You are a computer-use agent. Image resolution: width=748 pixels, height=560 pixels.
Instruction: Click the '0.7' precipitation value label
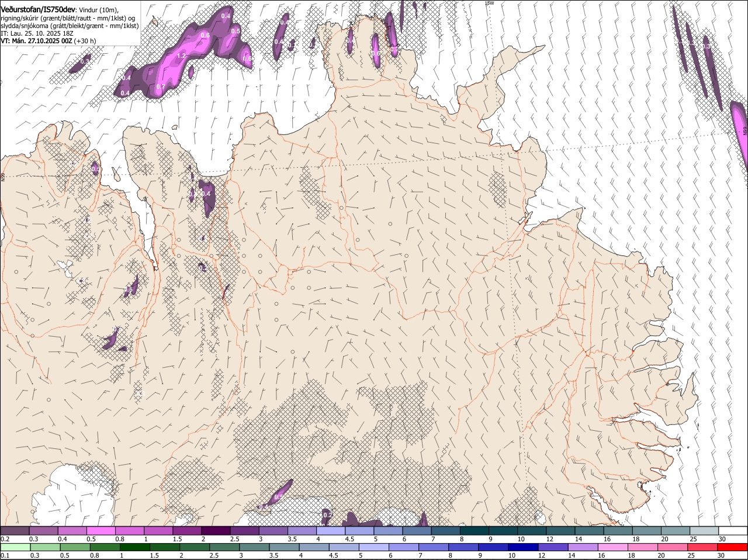coord(161,87)
